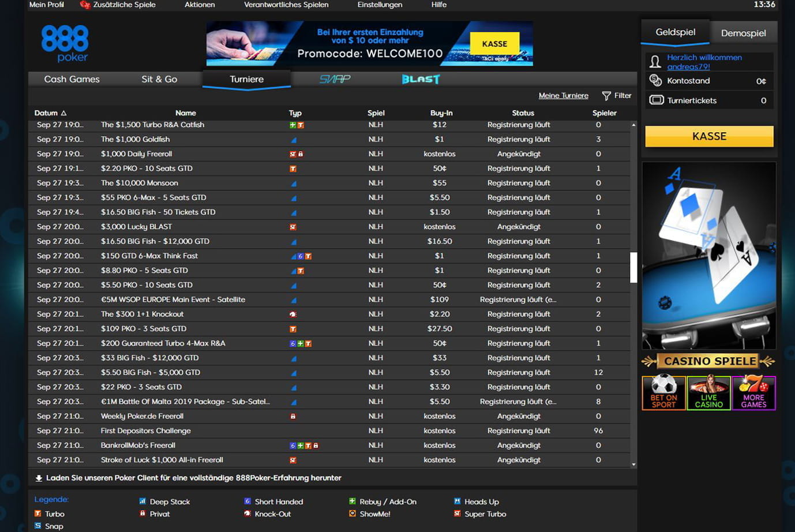Click the scrollbar down arrow of the list

pyautogui.click(x=633, y=464)
